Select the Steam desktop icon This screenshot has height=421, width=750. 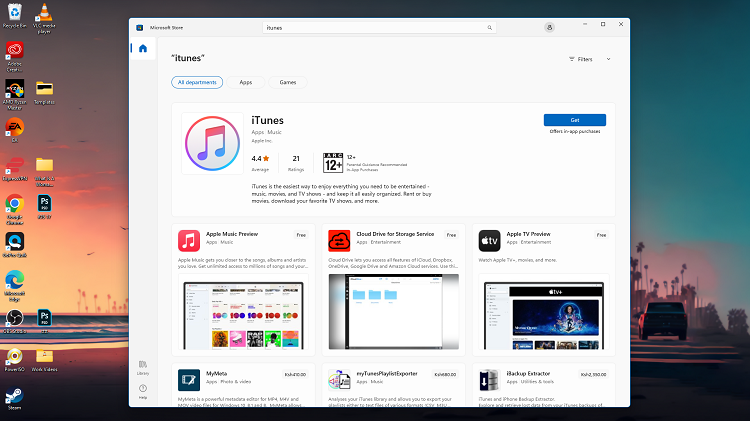(x=15, y=398)
